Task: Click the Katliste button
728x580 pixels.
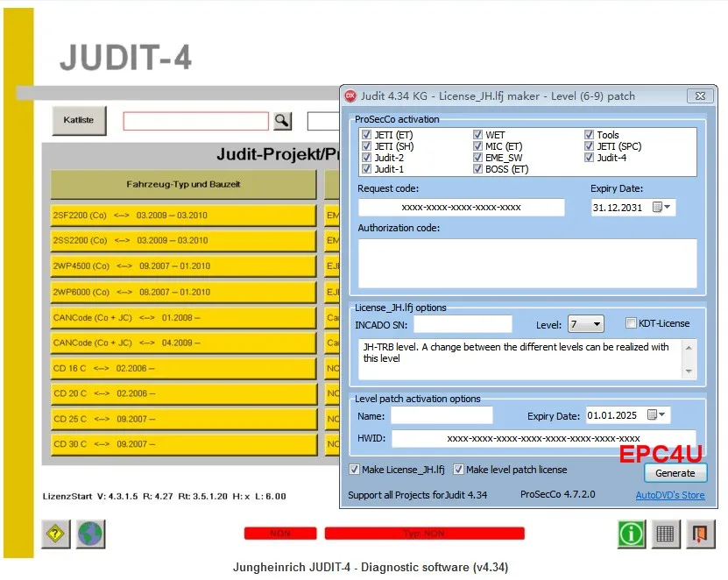Action: (79, 120)
